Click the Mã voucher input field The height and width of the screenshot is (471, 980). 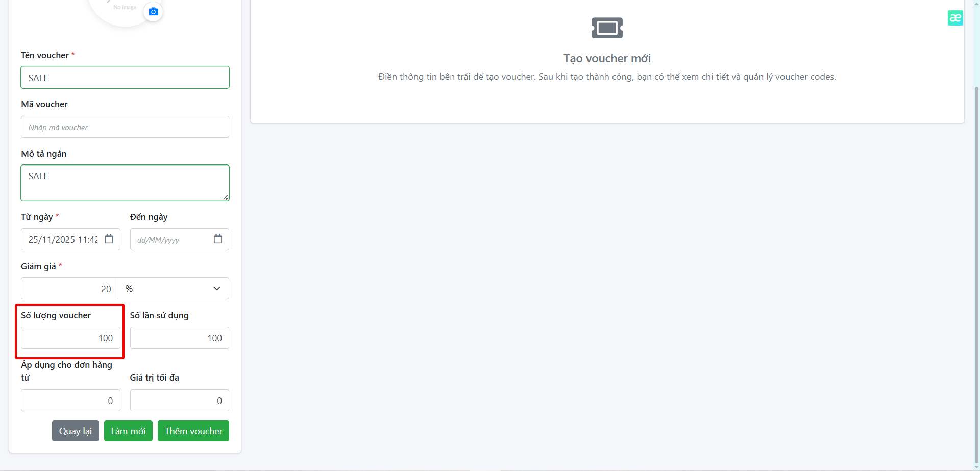pos(125,127)
